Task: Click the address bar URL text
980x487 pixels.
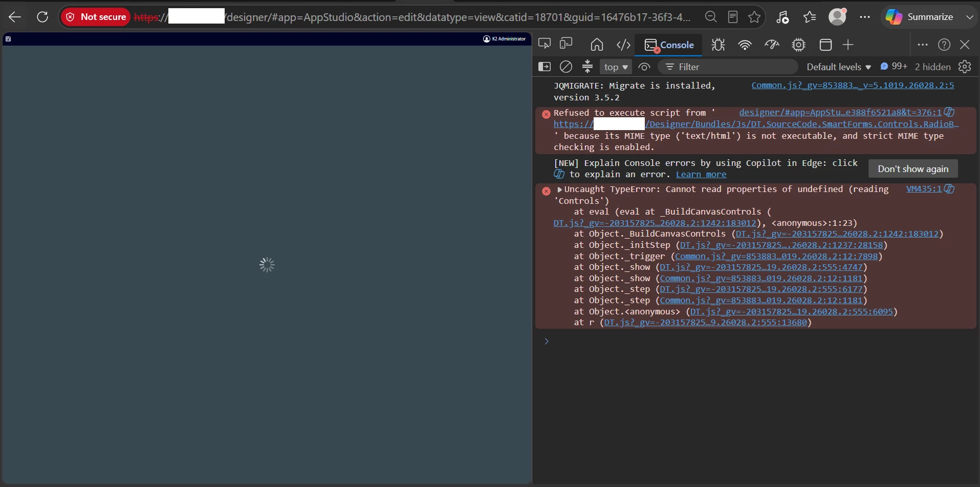Action: tap(413, 17)
